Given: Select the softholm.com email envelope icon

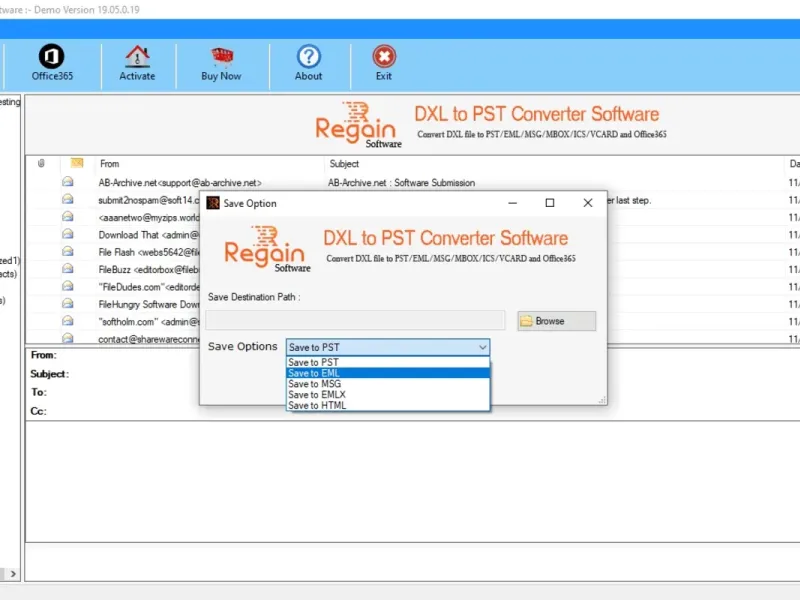Looking at the screenshot, I should (68, 320).
